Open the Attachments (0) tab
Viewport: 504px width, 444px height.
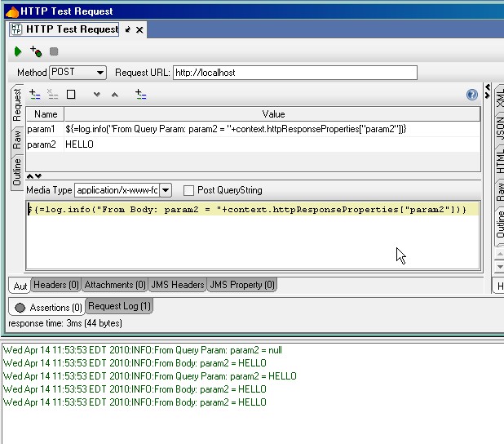(115, 285)
